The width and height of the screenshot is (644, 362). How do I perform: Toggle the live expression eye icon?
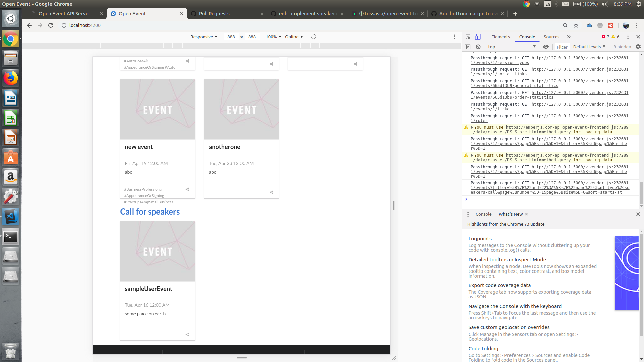point(546,47)
